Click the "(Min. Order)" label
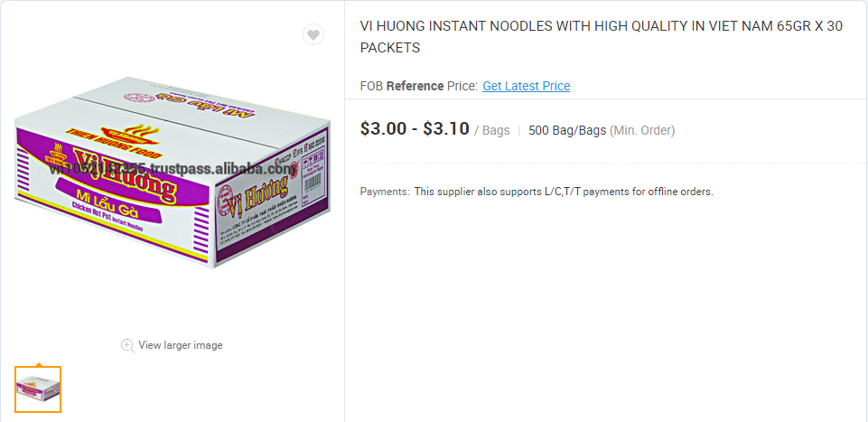The width and height of the screenshot is (868, 422). 642,130
